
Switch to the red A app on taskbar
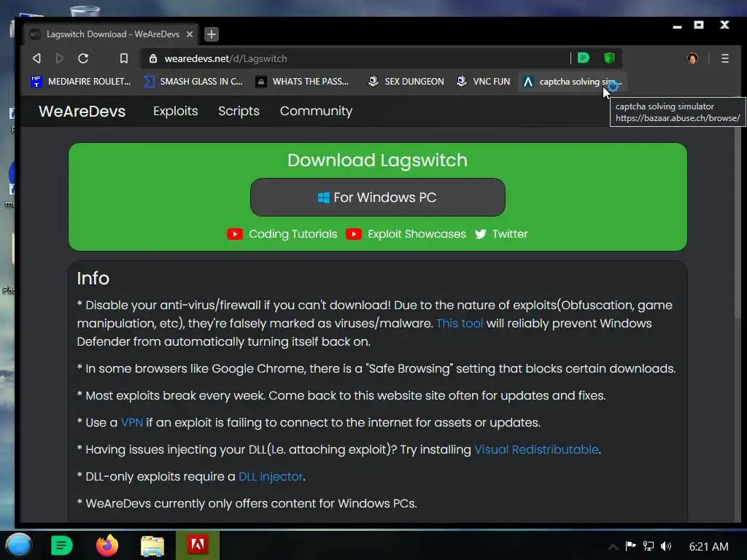(x=197, y=545)
